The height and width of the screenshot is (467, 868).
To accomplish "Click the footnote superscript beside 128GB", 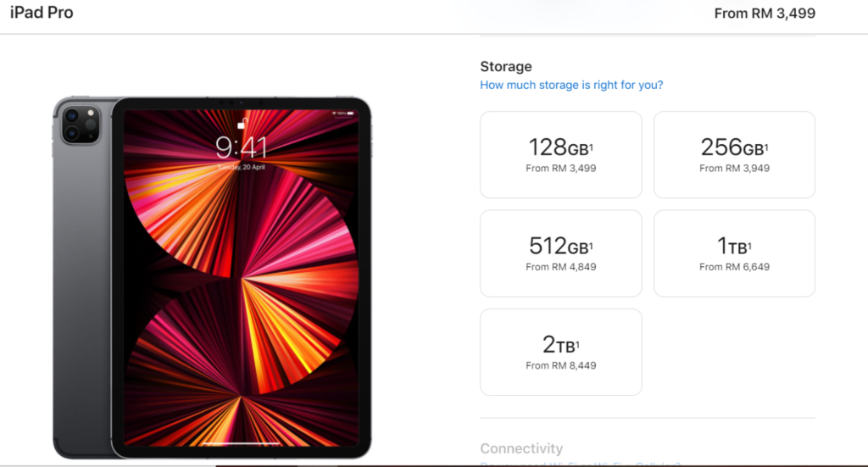I will [591, 147].
